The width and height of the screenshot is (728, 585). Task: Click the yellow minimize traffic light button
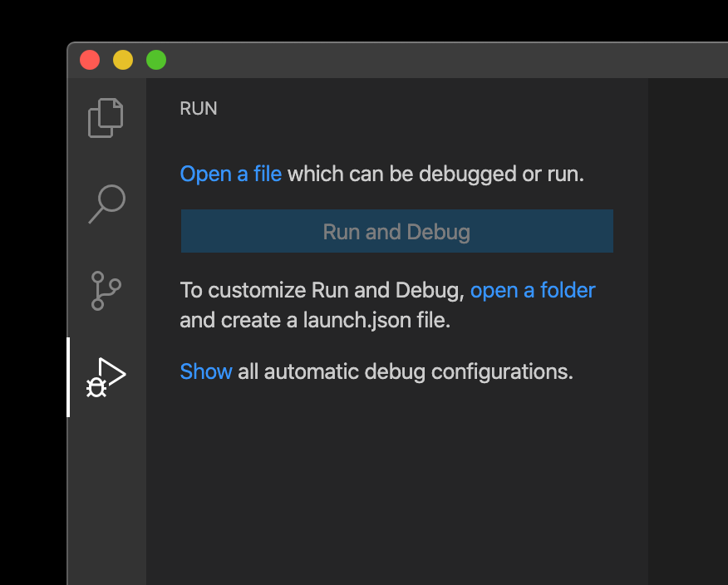coord(123,60)
